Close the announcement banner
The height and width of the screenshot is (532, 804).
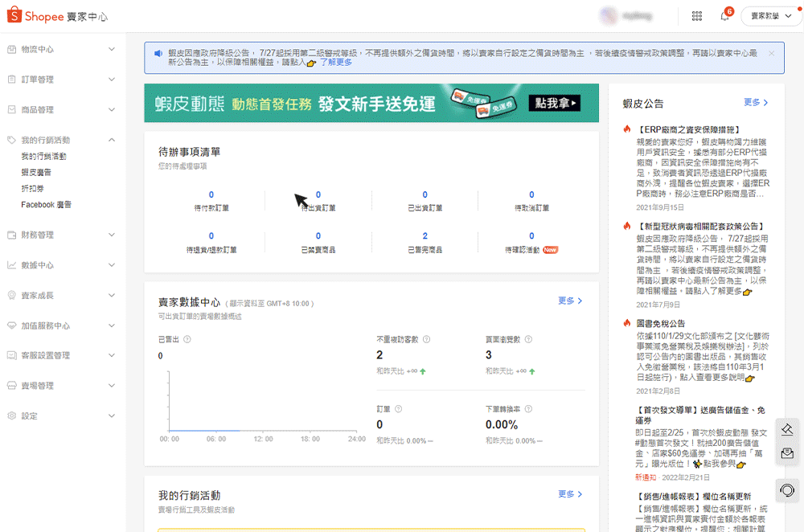point(772,53)
